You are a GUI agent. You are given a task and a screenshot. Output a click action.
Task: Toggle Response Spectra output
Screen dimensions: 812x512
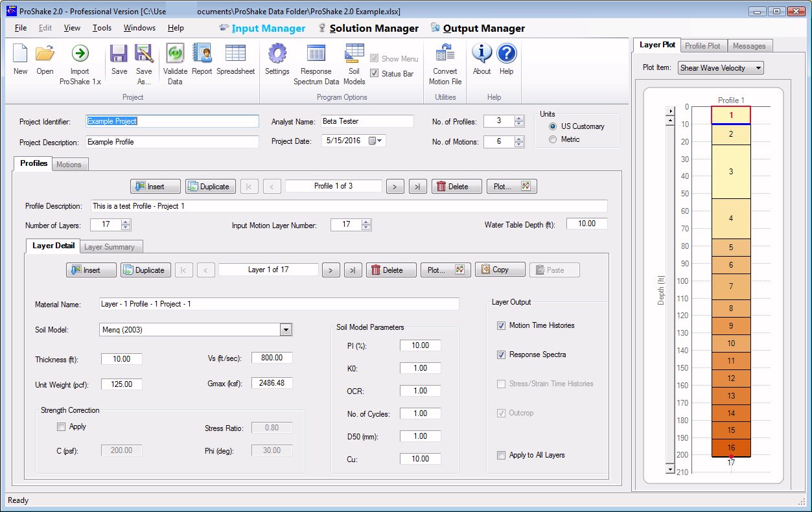click(501, 355)
